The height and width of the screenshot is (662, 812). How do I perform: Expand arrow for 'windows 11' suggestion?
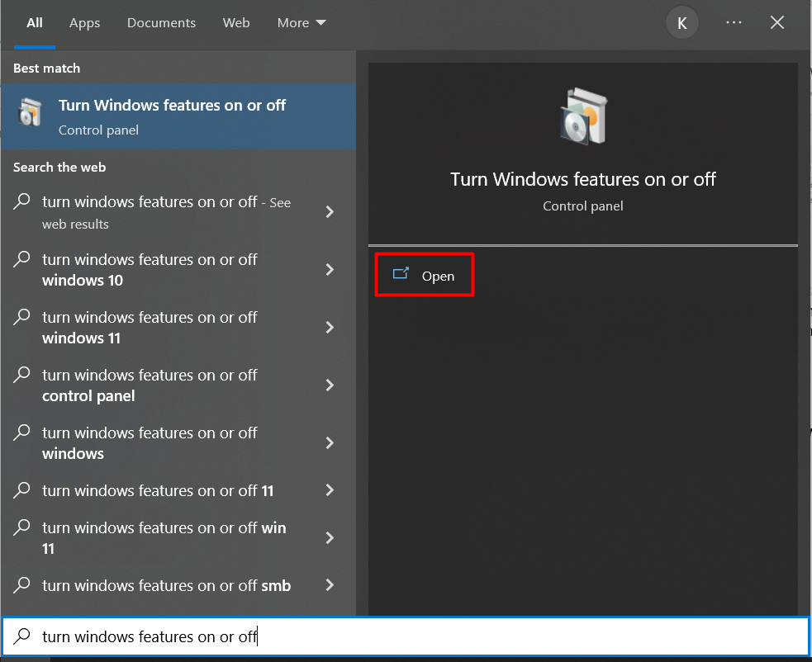330,327
